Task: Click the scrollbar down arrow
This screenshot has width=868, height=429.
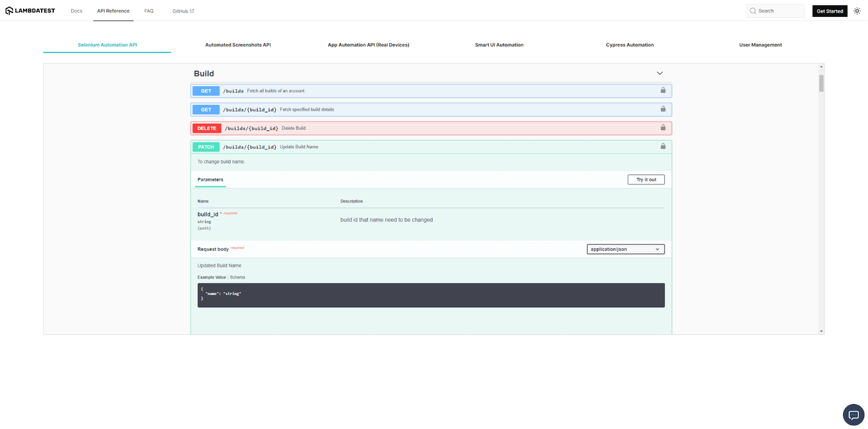Action: (x=821, y=331)
